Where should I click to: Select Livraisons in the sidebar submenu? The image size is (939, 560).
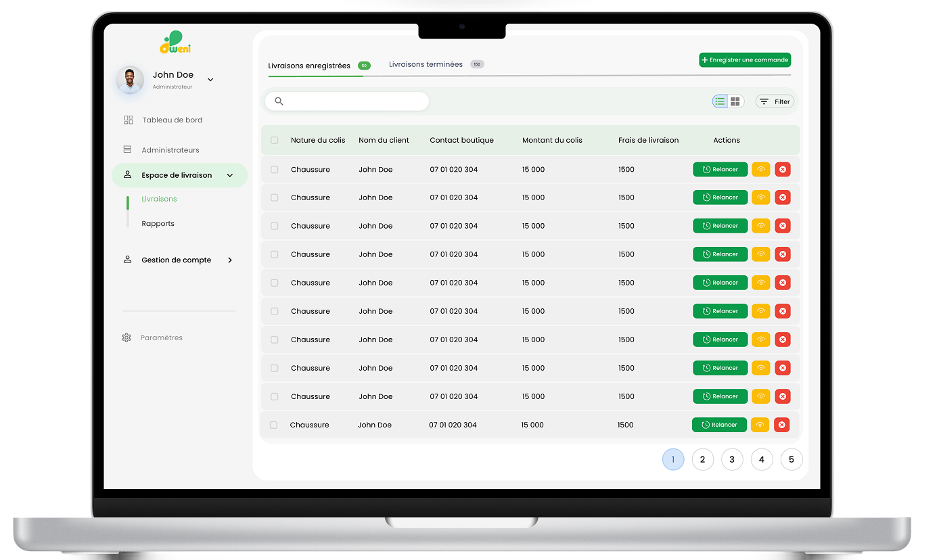coord(159,199)
